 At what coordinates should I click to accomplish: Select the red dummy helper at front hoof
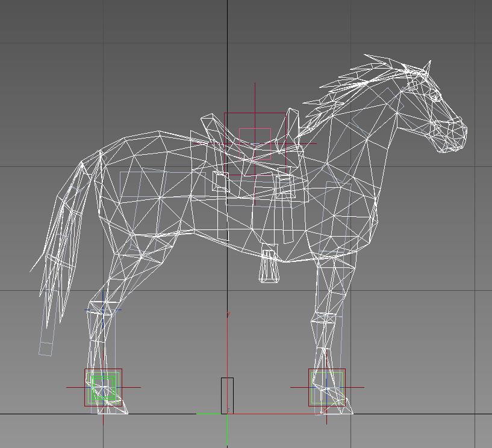point(326,370)
